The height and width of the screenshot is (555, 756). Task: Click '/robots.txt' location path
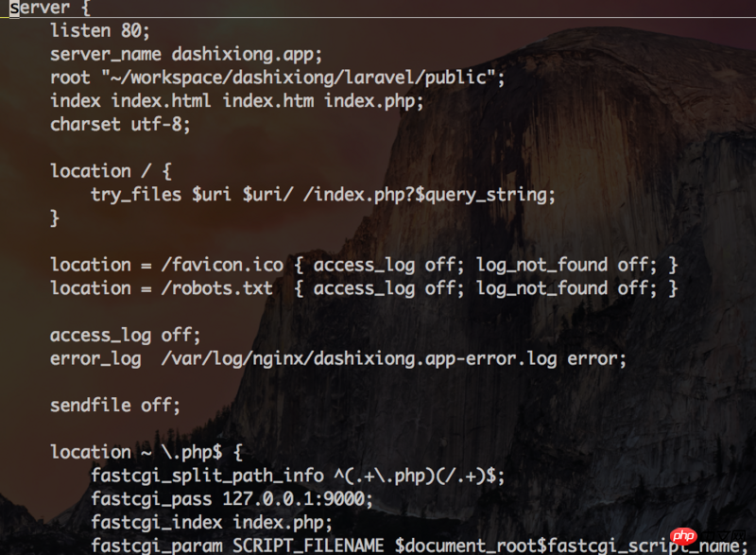217,288
